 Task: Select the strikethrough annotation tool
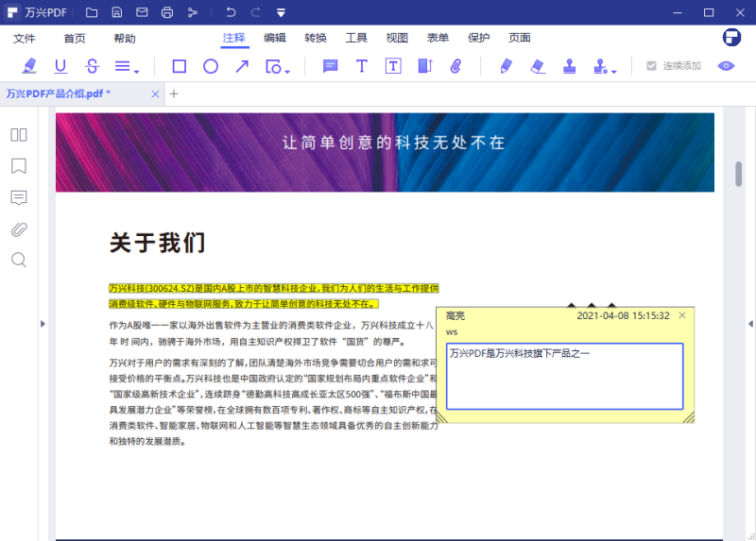click(x=92, y=66)
